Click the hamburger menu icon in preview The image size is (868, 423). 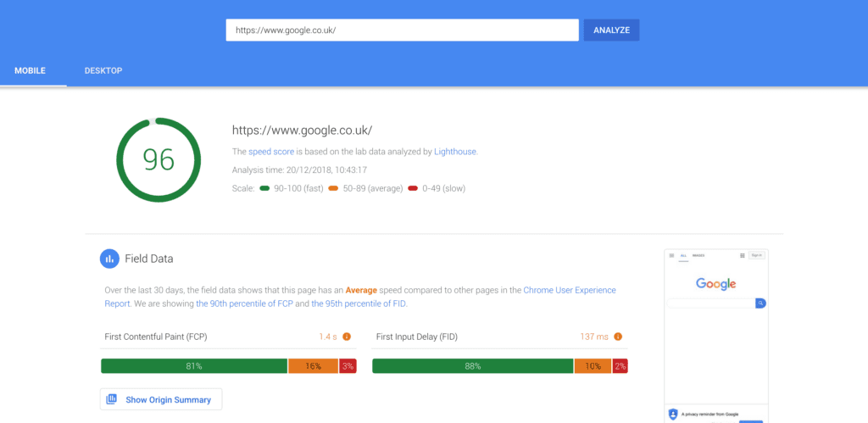672,254
